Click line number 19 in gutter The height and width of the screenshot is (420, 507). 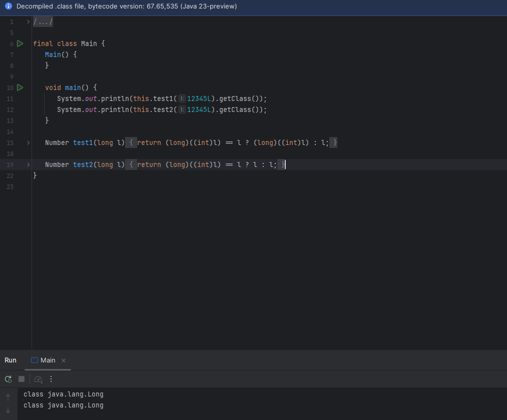coord(10,165)
